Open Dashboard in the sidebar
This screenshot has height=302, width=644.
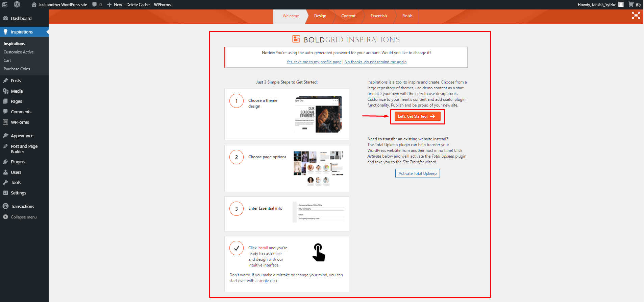[x=24, y=18]
